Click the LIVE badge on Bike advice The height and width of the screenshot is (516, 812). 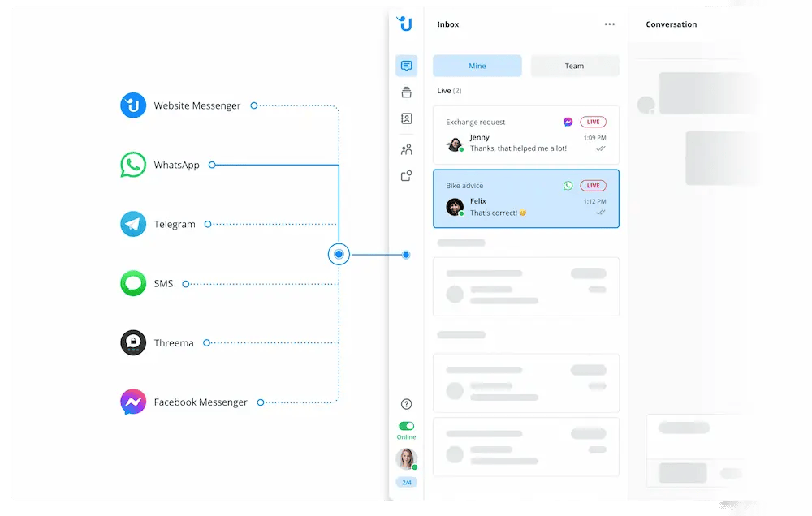tap(593, 185)
